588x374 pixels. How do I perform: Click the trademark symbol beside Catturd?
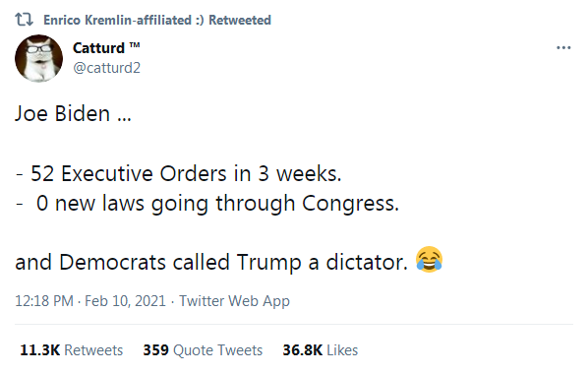135,45
